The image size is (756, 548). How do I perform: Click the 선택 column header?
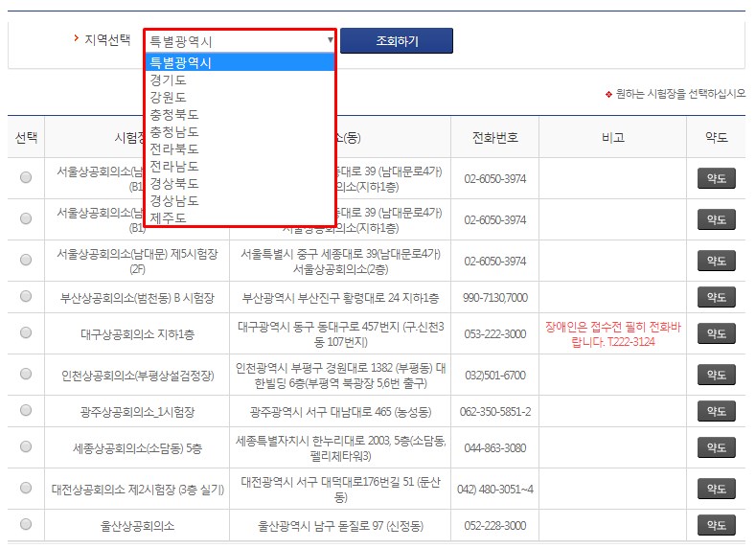coord(26,137)
